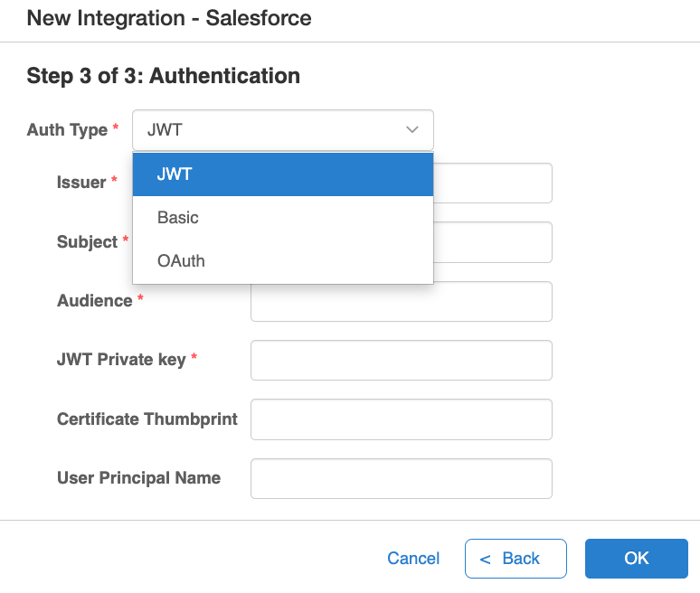This screenshot has width=700, height=593.
Task: Go back using the Back button
Action: pos(516,558)
